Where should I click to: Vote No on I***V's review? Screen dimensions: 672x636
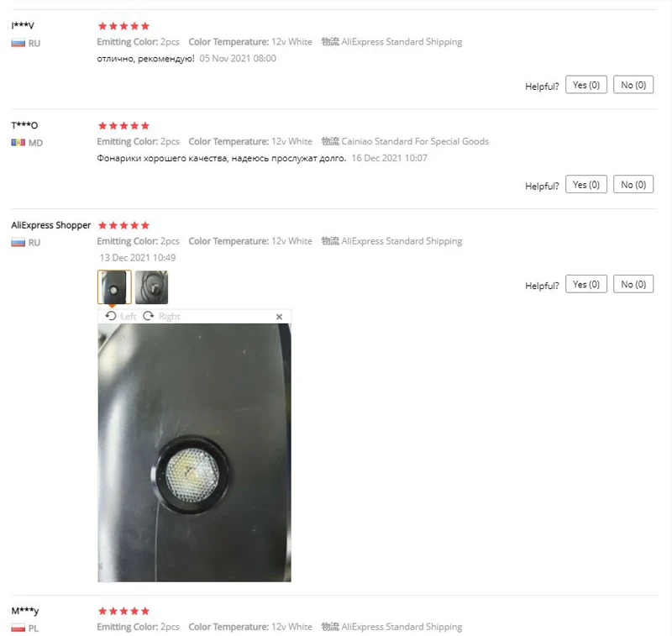[x=633, y=85]
